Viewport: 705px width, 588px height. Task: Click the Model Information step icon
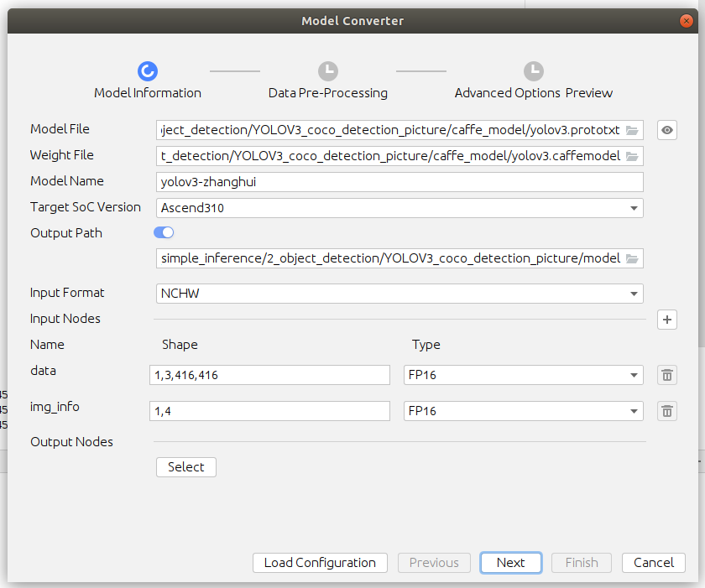tap(148, 71)
